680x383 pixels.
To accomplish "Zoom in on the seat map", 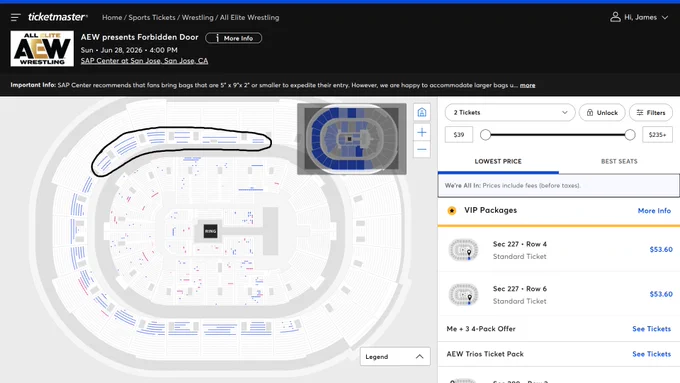I will [x=422, y=132].
